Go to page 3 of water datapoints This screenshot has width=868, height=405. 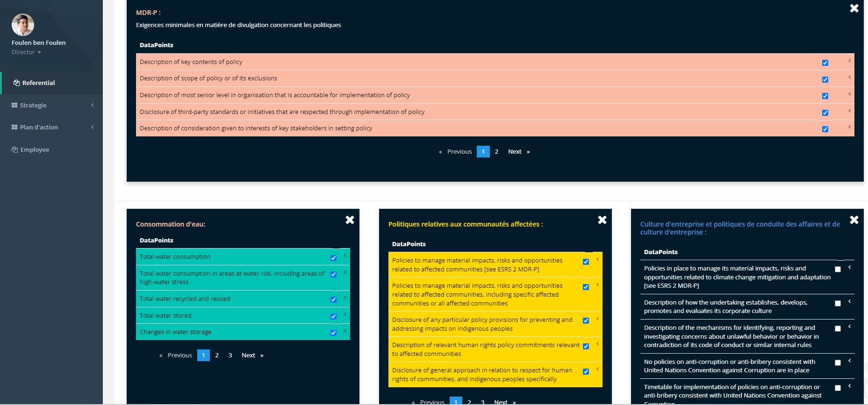click(x=230, y=355)
